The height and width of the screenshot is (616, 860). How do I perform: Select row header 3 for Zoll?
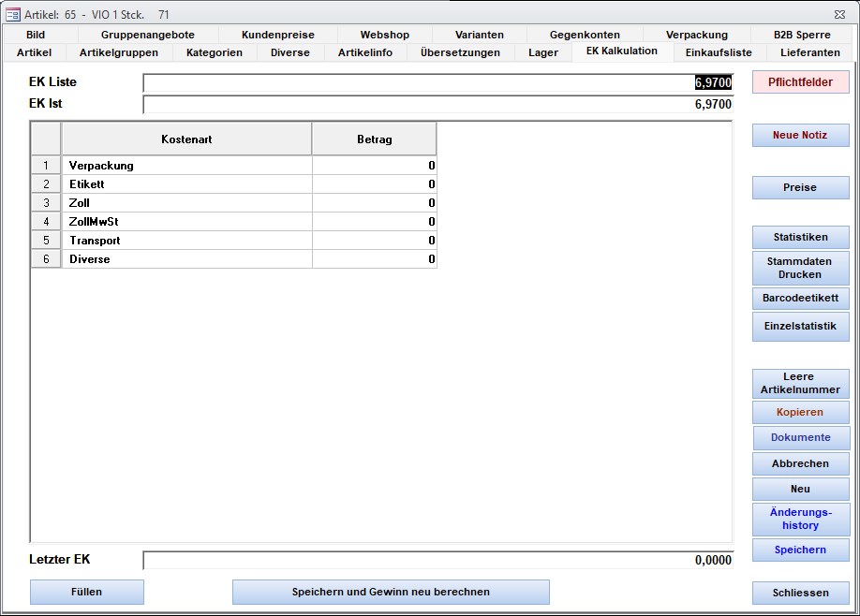(x=46, y=203)
